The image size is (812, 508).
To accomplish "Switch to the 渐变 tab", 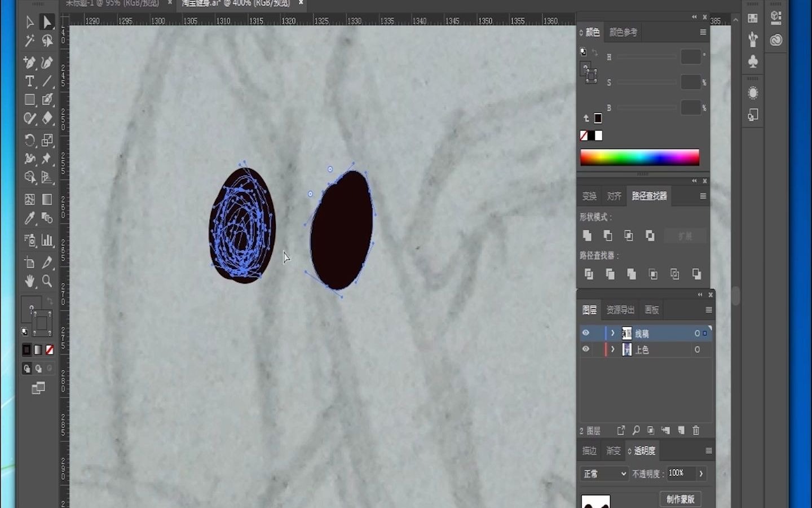I will (x=613, y=450).
